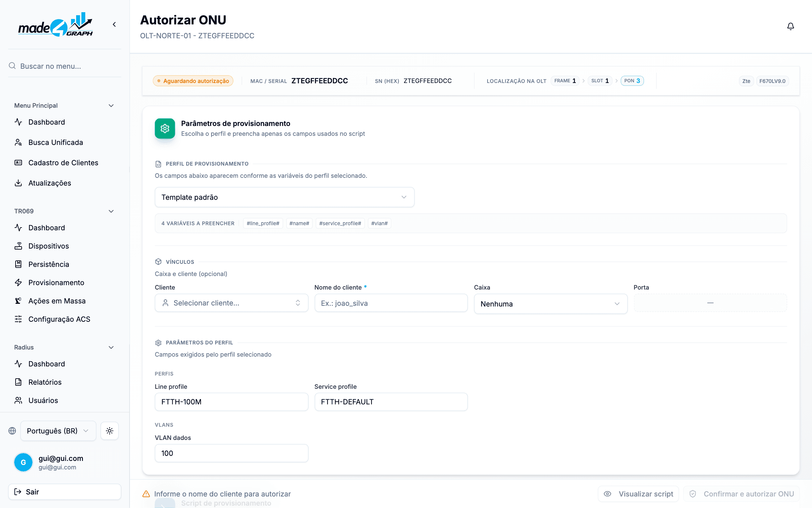Screen dimensions: 812x508
Task: Toggle light theme with sun icon
Action: 109,431
